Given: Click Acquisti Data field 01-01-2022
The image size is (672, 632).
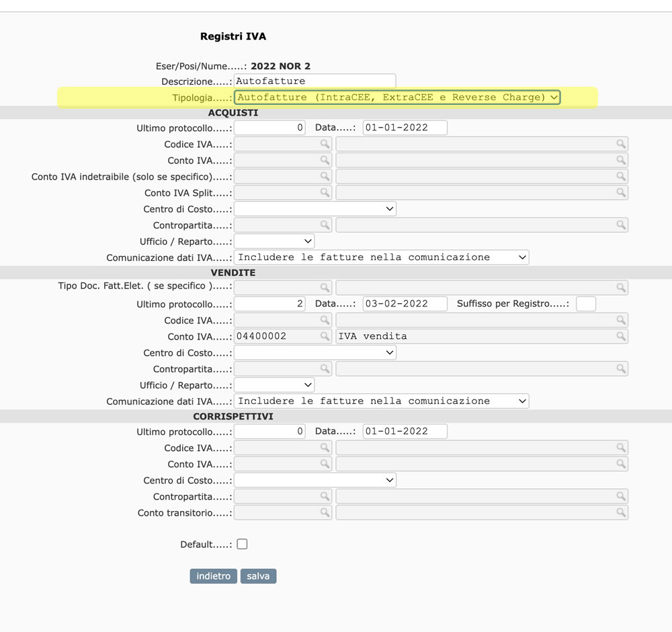Looking at the screenshot, I should 405,128.
